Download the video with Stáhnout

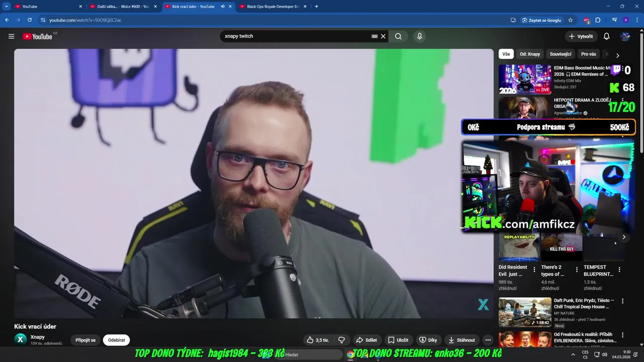pyautogui.click(x=461, y=340)
